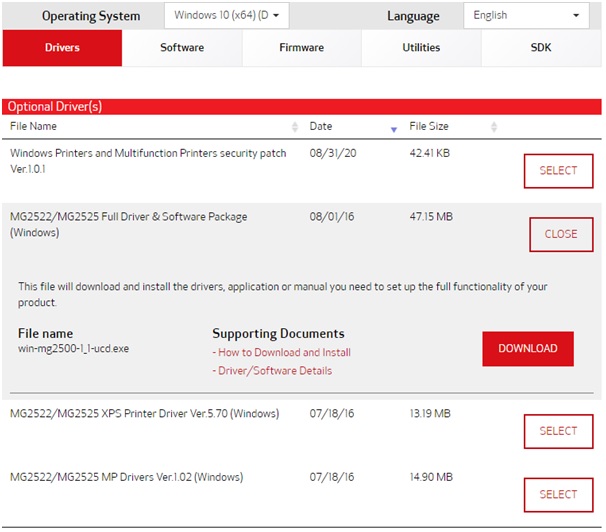Click the Date column header
This screenshot has width=606, height=532.
(x=321, y=126)
